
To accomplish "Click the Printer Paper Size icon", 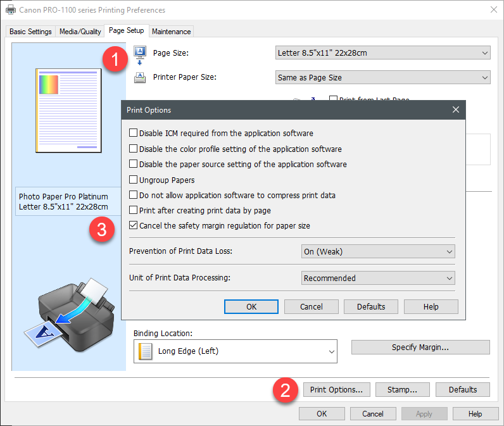I will tap(140, 78).
